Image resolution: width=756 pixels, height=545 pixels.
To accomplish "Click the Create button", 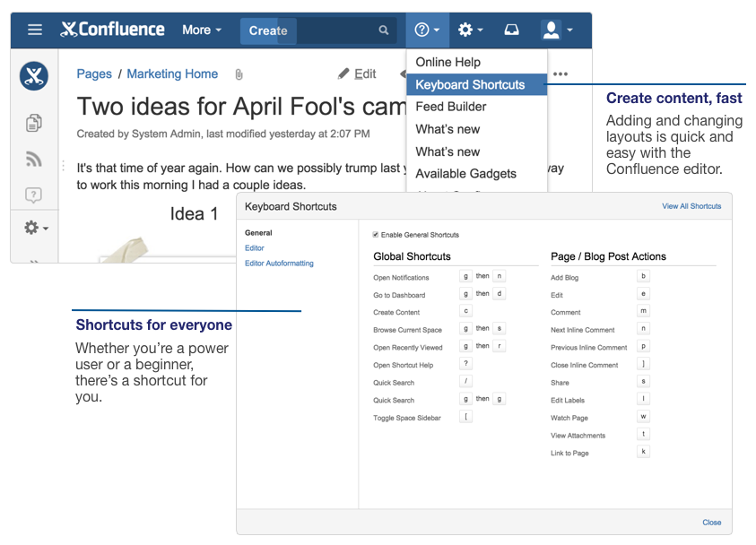I will [267, 30].
